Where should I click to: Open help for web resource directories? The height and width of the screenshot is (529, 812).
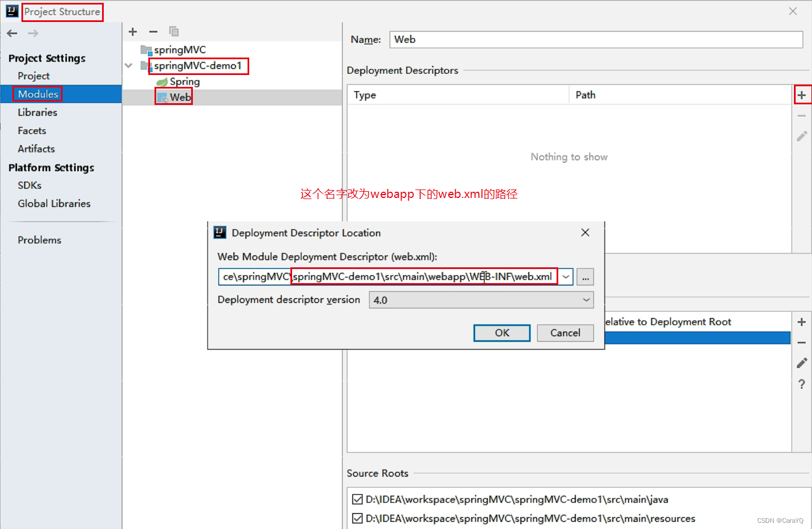tap(802, 384)
